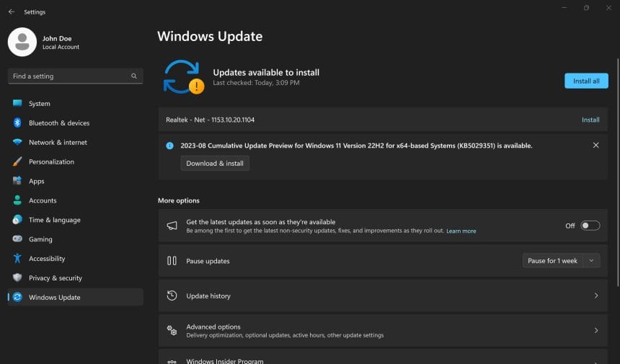Image resolution: width=620 pixels, height=364 pixels.
Task: Open Privacy & security settings
Action: click(55, 278)
